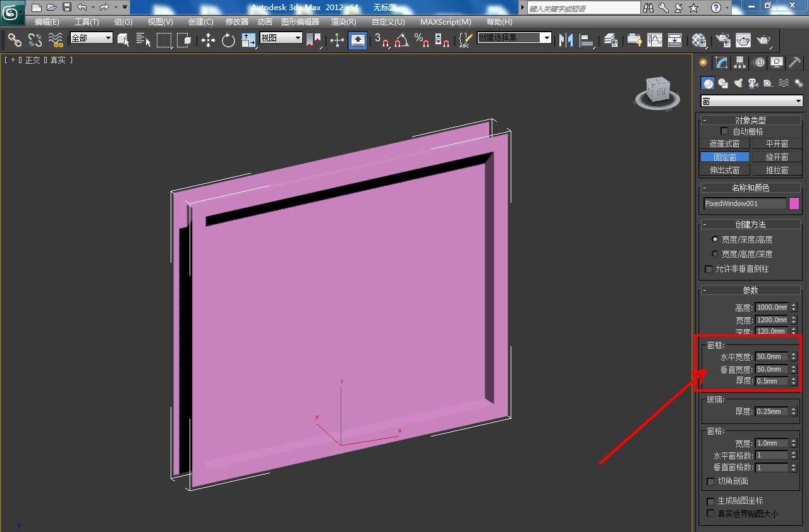The height and width of the screenshot is (532, 809).
Task: Open the 窗 object category dropdown
Action: (x=751, y=101)
